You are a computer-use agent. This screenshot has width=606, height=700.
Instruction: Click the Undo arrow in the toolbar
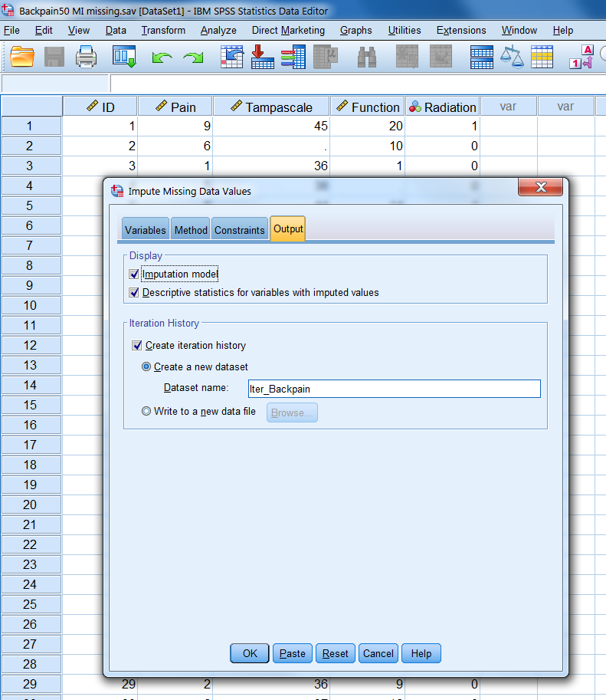[x=162, y=58]
